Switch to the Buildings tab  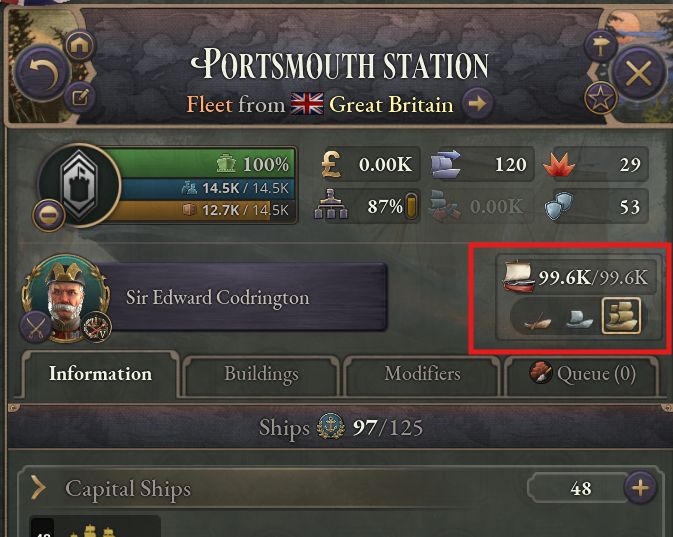[261, 374]
